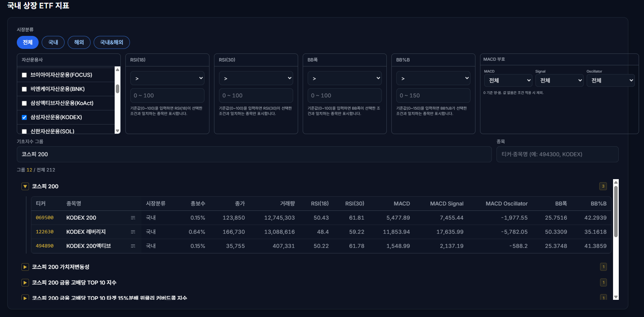
Task: Select the 전체 market category tab
Action: (x=28, y=42)
